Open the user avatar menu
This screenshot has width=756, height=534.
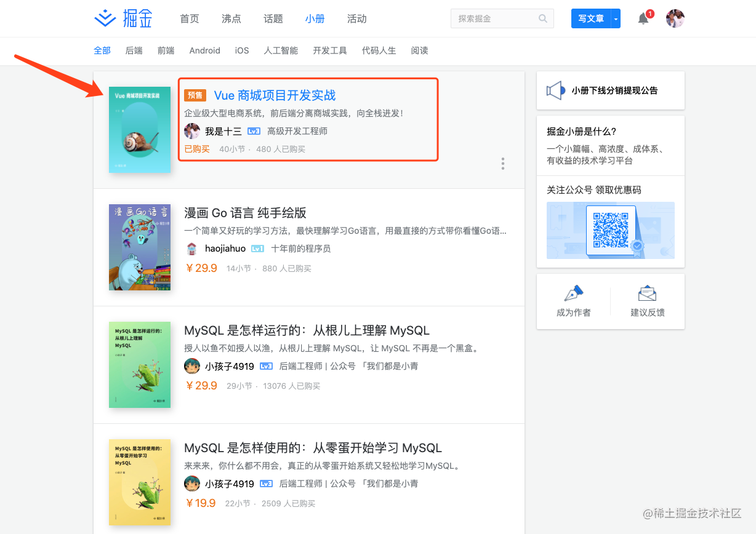tap(675, 18)
